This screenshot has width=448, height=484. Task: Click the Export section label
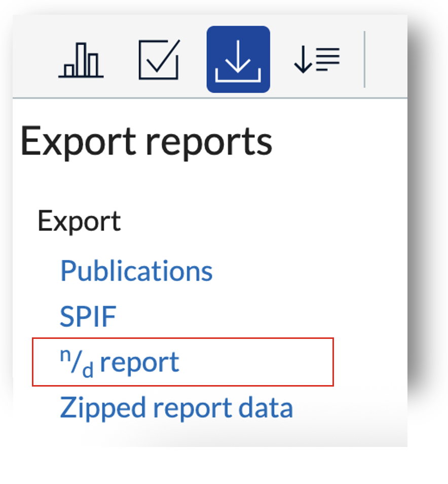(x=79, y=221)
